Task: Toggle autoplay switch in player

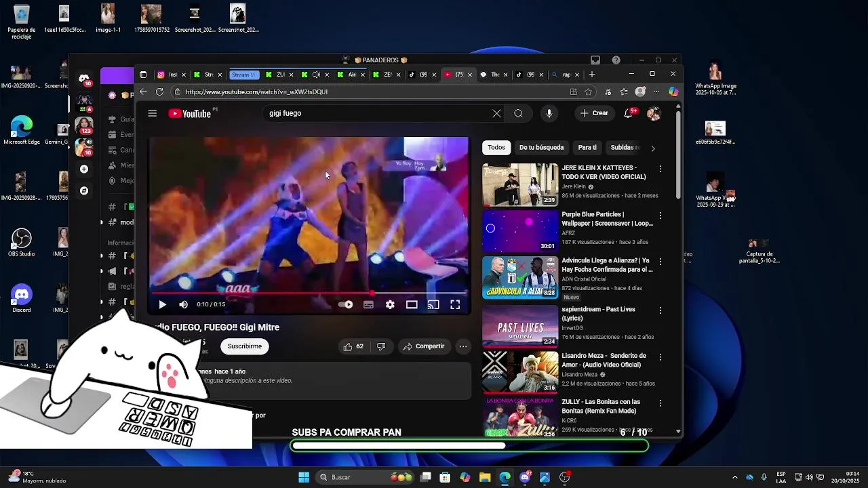Action: (346, 305)
